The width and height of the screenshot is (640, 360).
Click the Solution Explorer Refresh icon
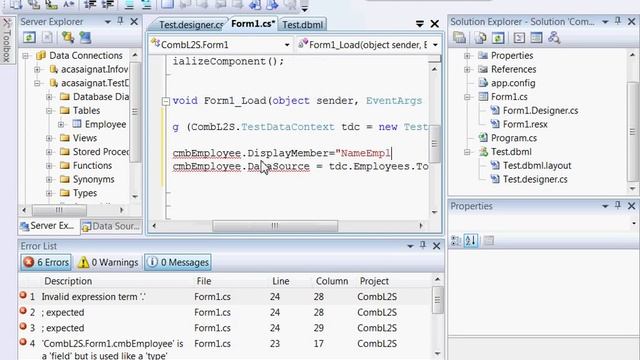pos(498,38)
